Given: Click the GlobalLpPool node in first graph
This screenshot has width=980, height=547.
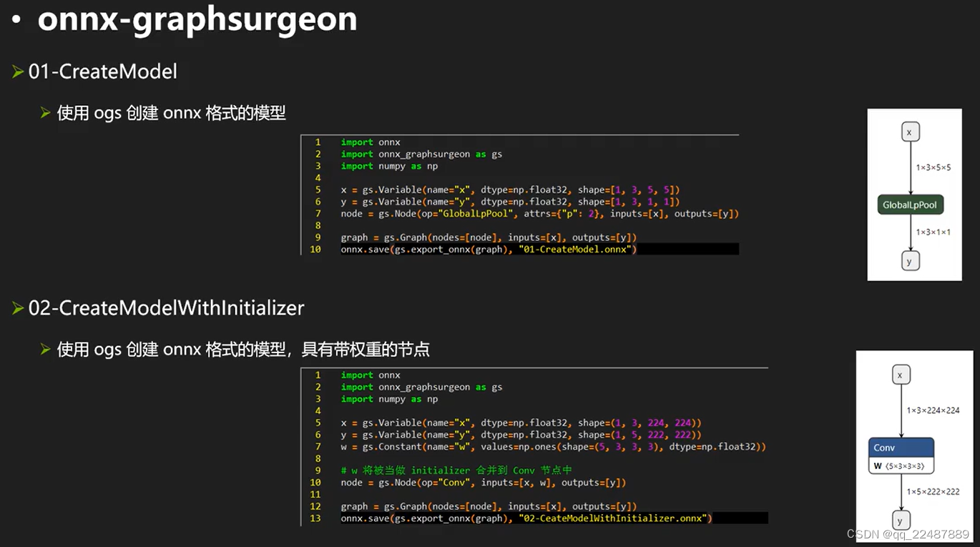Looking at the screenshot, I should pyautogui.click(x=910, y=205).
